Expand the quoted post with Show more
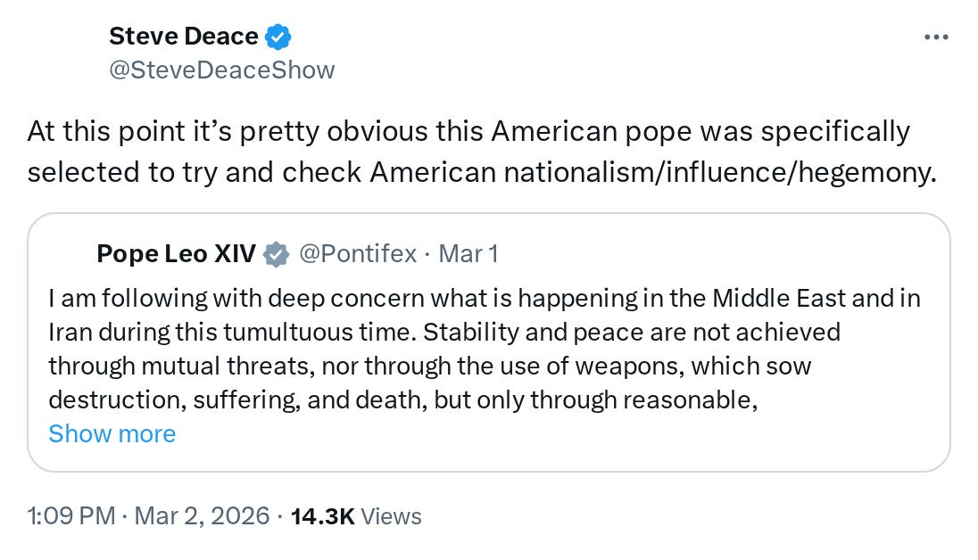Screen dimensions: 978x560 pos(112,433)
